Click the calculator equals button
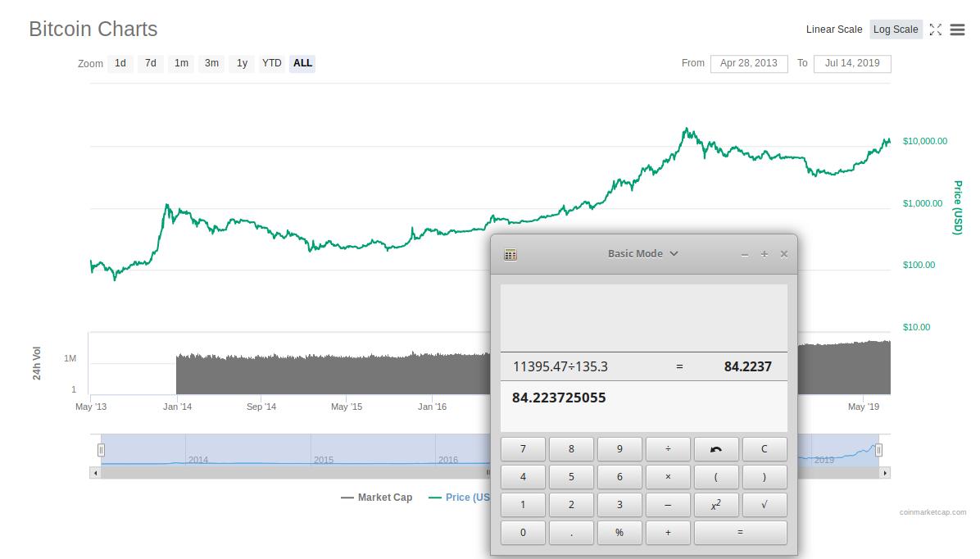 tap(741, 533)
